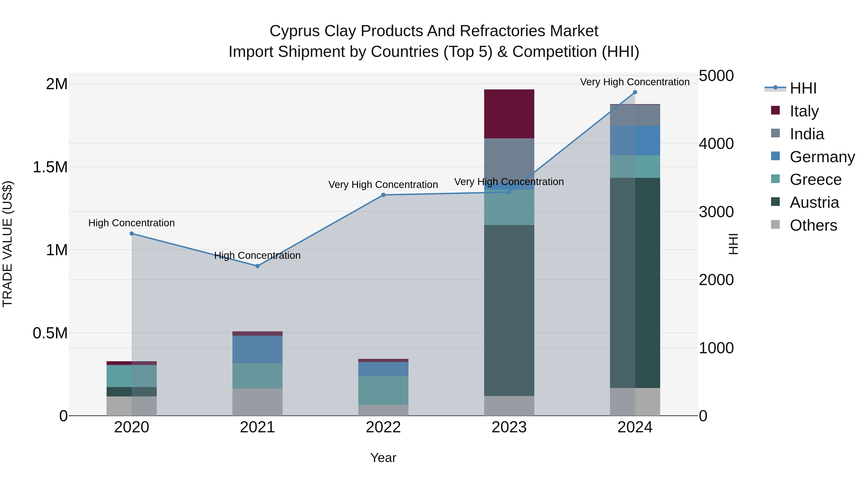Select Greece segment of the 2022 bar

click(x=383, y=390)
